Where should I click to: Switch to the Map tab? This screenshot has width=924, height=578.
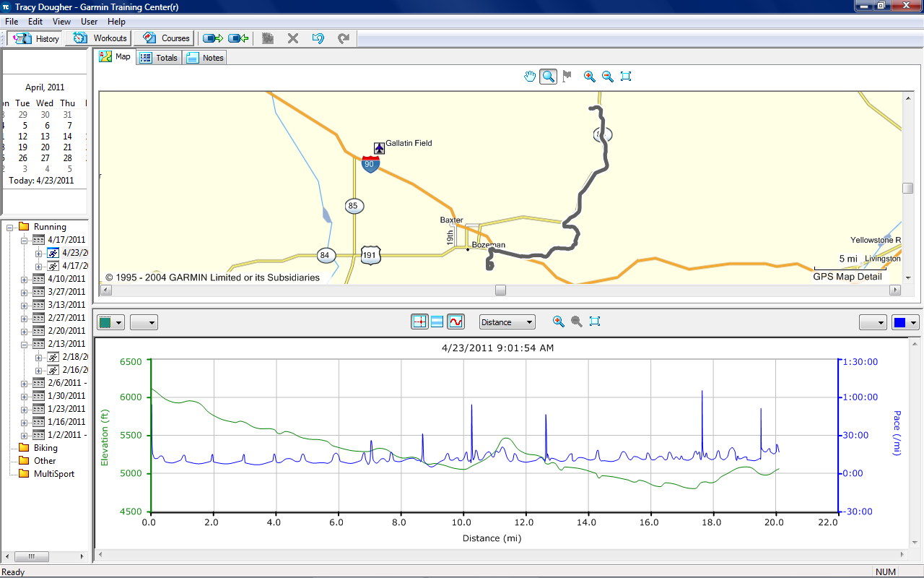(x=115, y=56)
